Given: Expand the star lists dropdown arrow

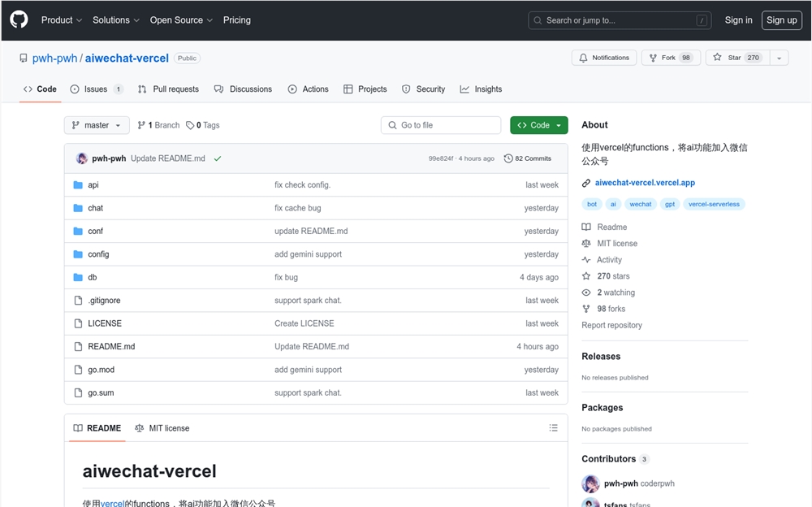Looking at the screenshot, I should (779, 58).
